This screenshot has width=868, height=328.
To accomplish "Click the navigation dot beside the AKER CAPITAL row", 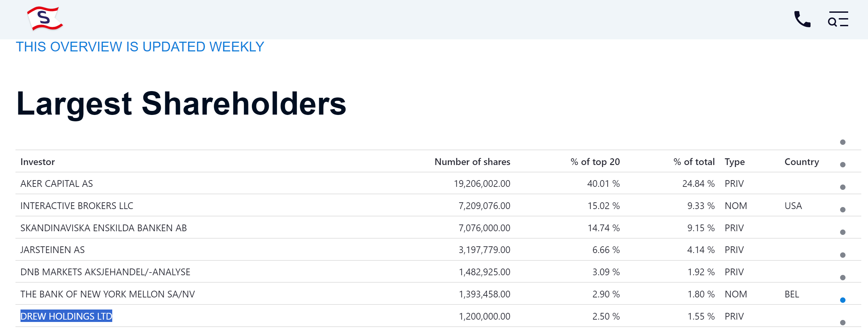I will coord(843,187).
